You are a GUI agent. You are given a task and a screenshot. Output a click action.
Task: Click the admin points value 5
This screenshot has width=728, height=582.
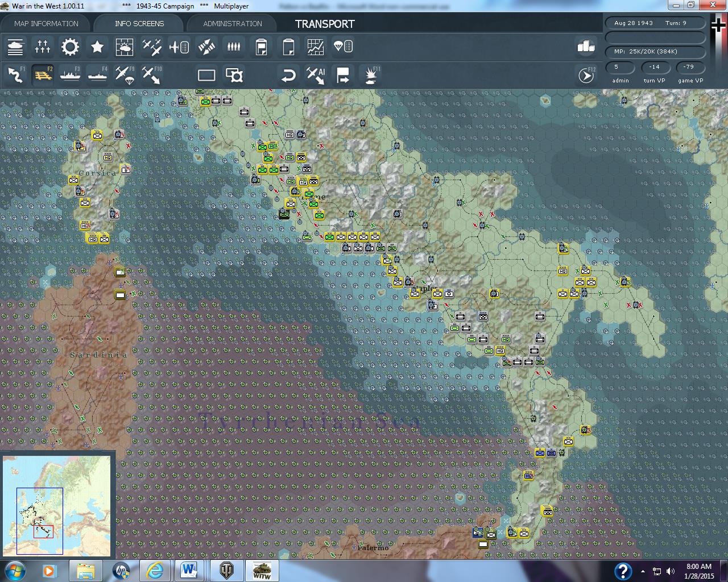click(x=621, y=67)
